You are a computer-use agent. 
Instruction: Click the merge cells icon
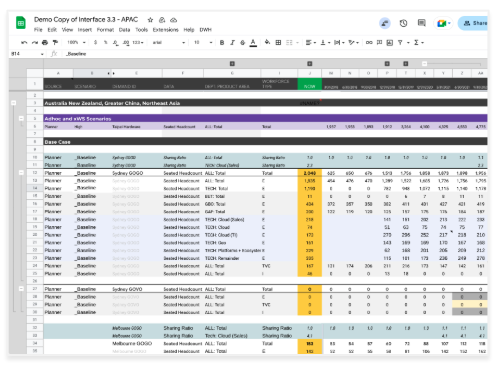point(289,43)
